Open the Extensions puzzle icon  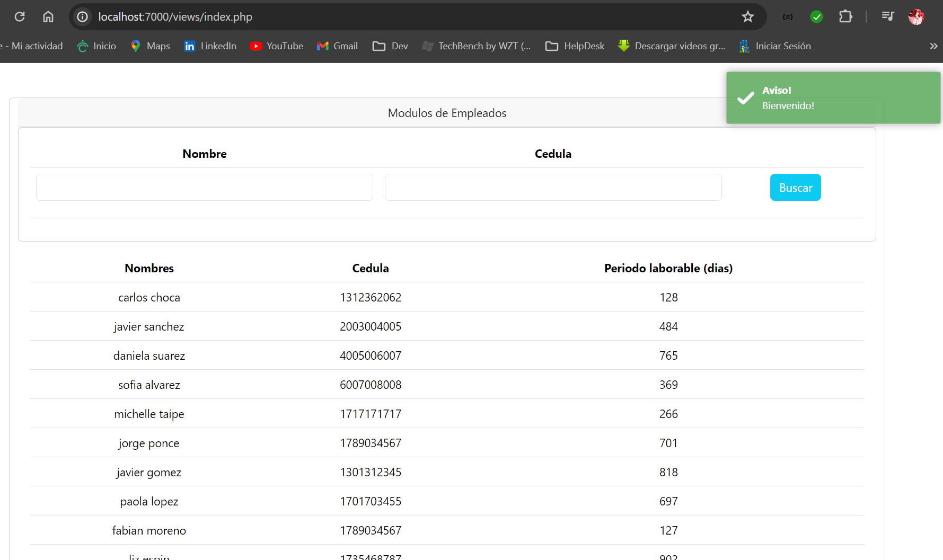(845, 17)
